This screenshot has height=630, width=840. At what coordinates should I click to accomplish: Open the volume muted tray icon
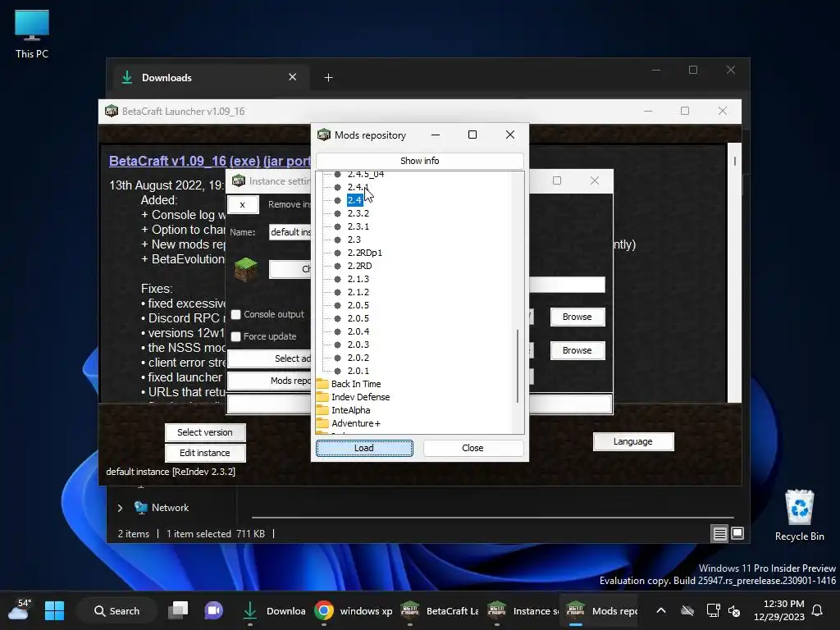coord(734,610)
